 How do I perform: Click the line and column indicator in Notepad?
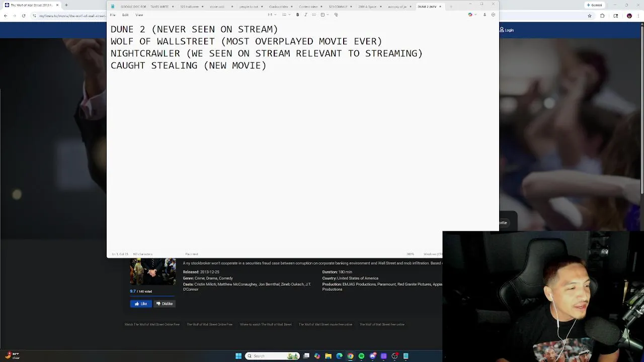point(120,254)
